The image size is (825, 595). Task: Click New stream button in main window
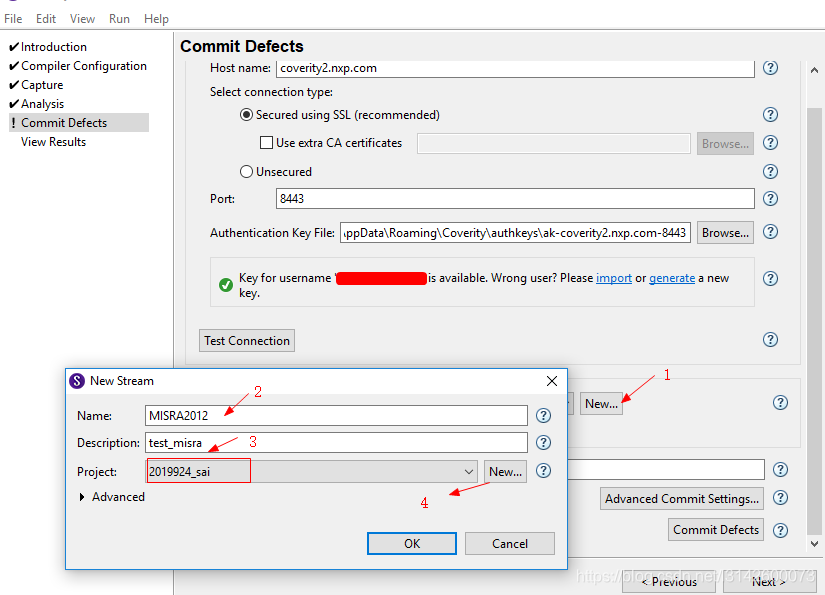601,404
